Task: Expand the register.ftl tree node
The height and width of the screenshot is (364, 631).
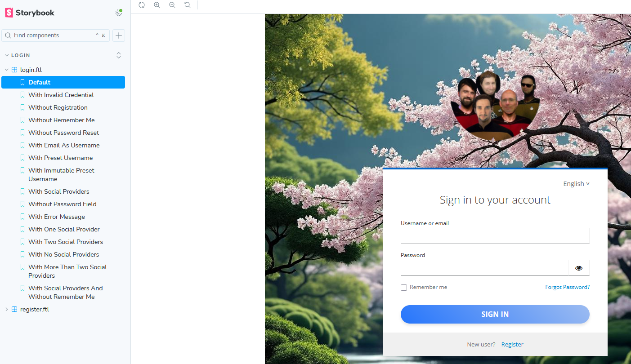Action: [x=7, y=309]
